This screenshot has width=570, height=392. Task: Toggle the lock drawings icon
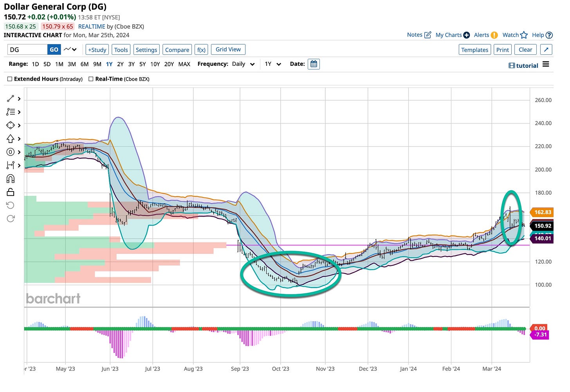click(x=11, y=192)
